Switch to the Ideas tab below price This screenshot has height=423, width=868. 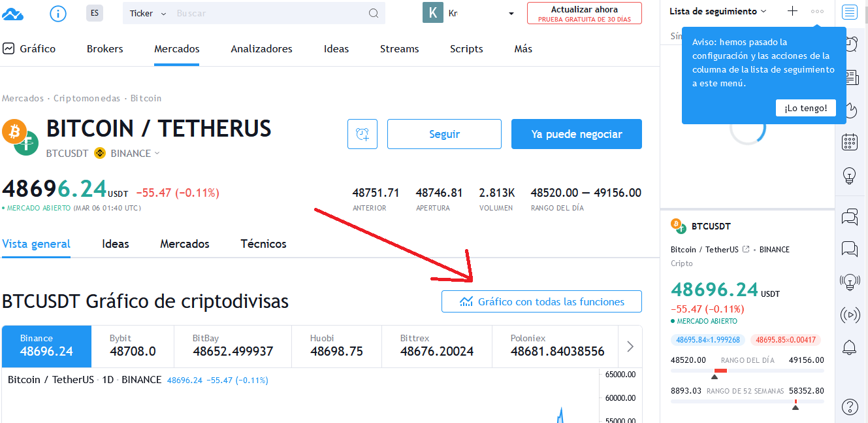[x=116, y=244]
